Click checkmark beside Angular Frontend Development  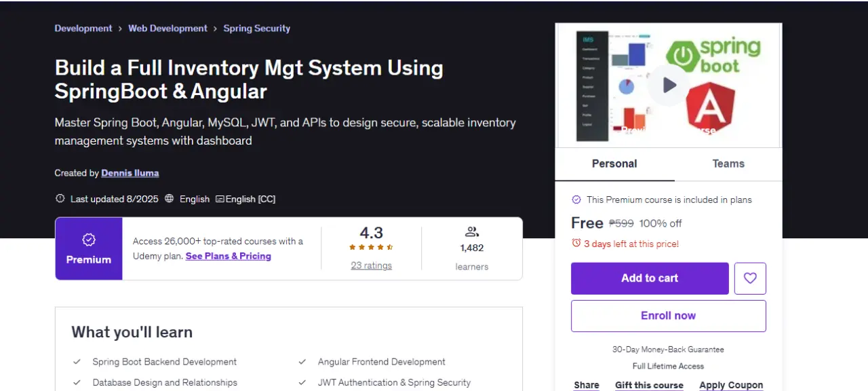(x=302, y=362)
